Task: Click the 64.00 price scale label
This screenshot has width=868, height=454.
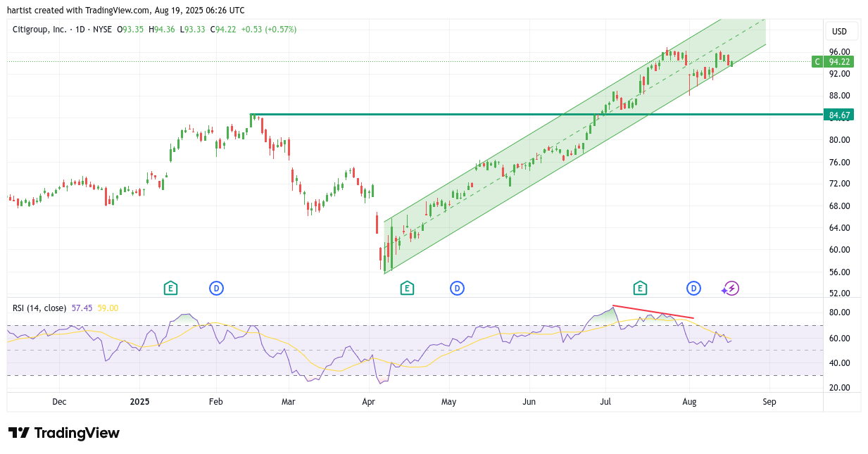Action: 839,228
